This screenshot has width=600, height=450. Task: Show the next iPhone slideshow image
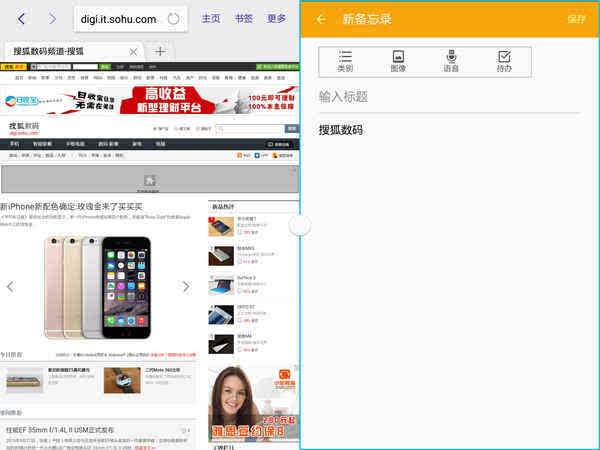(x=186, y=286)
